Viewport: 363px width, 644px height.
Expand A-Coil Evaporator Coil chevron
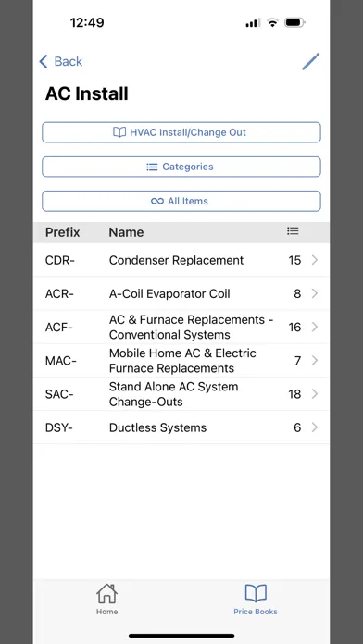tap(315, 293)
